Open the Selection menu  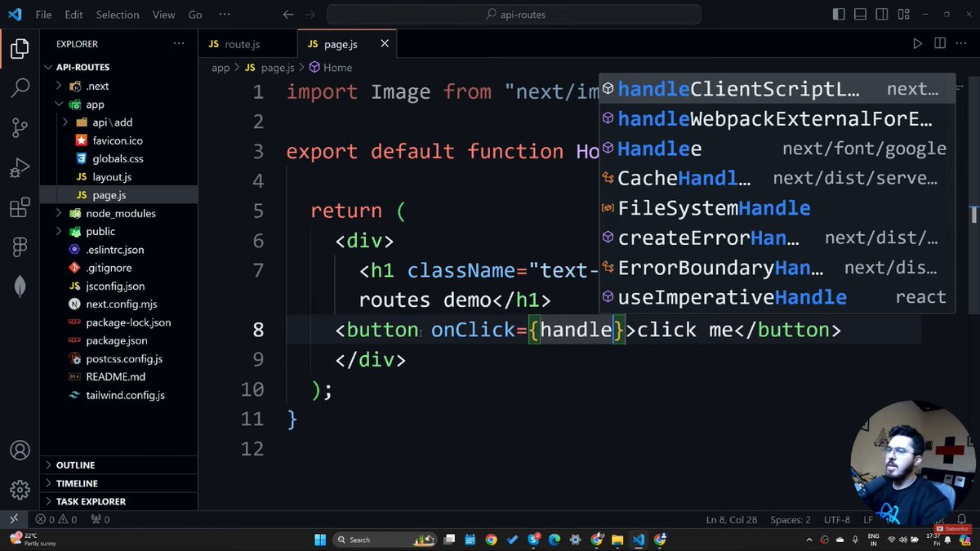pos(117,14)
